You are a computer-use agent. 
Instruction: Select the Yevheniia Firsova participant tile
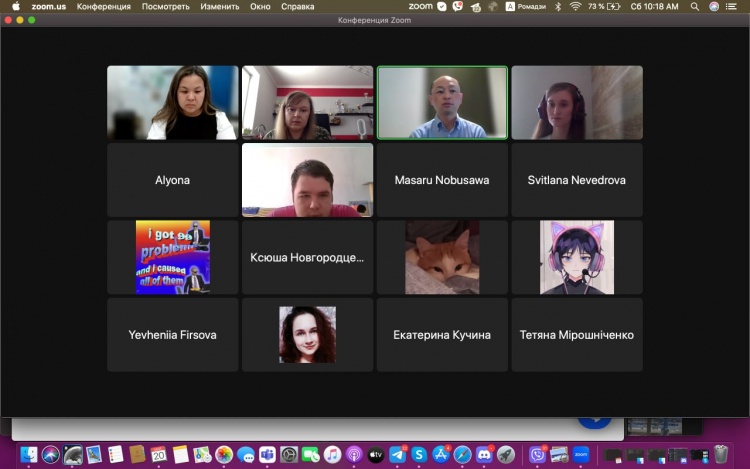click(x=173, y=335)
